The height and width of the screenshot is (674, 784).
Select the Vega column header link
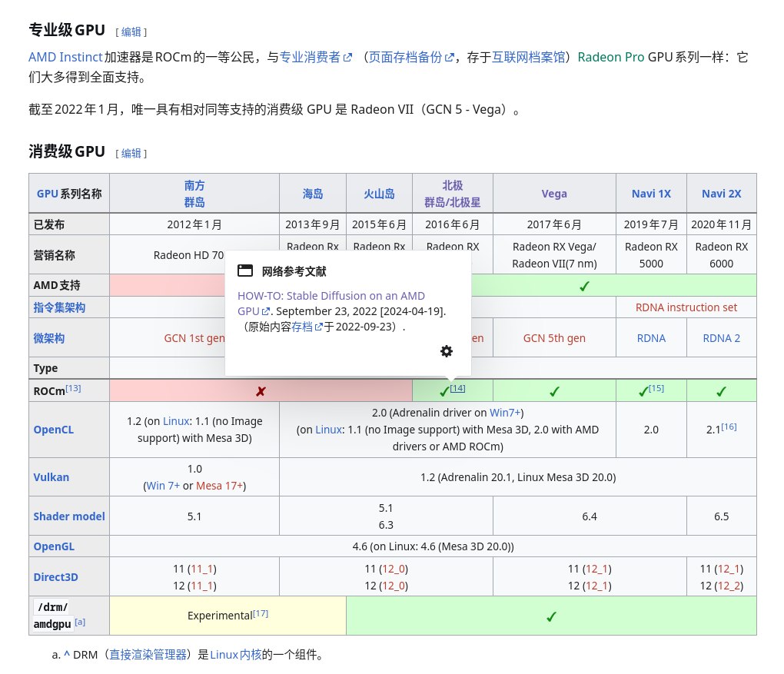pos(553,194)
